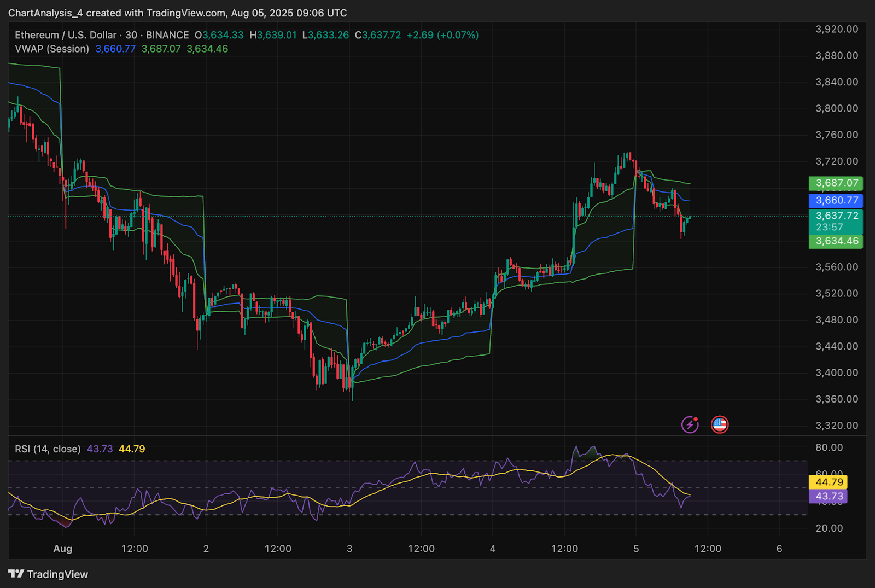The width and height of the screenshot is (875, 588).
Task: Click the day 5 marker on time axis
Action: pos(636,549)
